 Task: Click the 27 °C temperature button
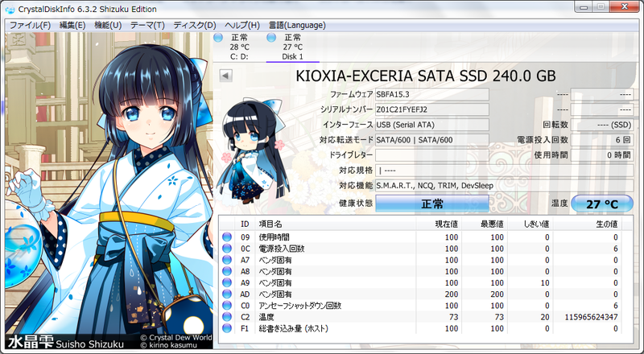point(602,204)
